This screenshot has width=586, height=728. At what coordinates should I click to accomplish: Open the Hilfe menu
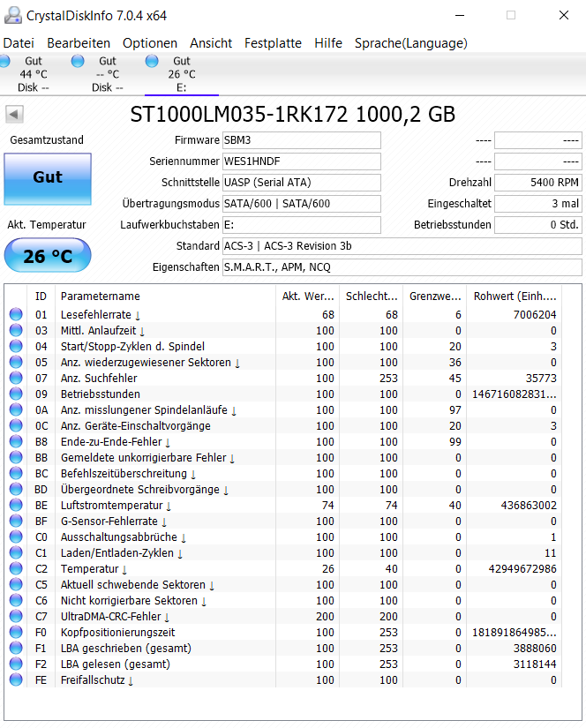coord(328,43)
